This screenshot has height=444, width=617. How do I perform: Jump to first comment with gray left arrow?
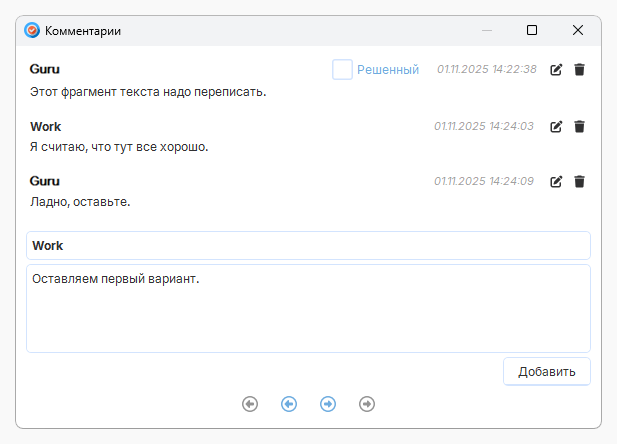[250, 404]
